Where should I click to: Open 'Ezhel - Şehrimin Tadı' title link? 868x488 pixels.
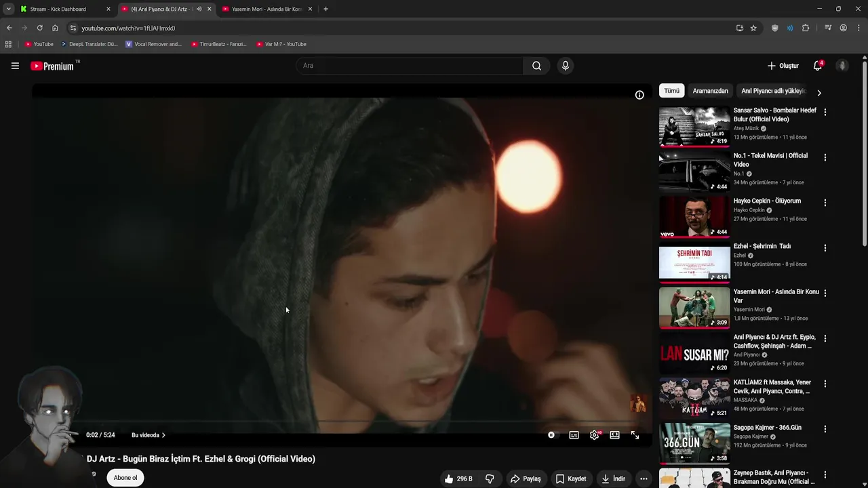(762, 246)
